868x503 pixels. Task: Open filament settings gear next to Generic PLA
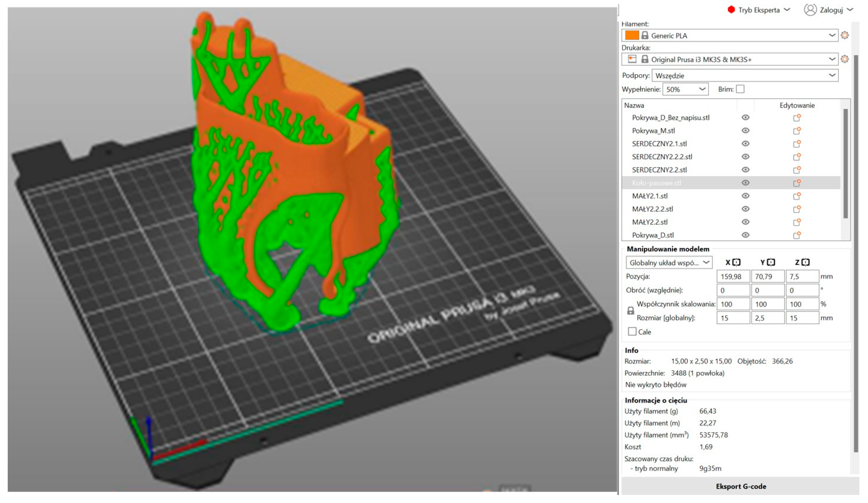point(844,35)
